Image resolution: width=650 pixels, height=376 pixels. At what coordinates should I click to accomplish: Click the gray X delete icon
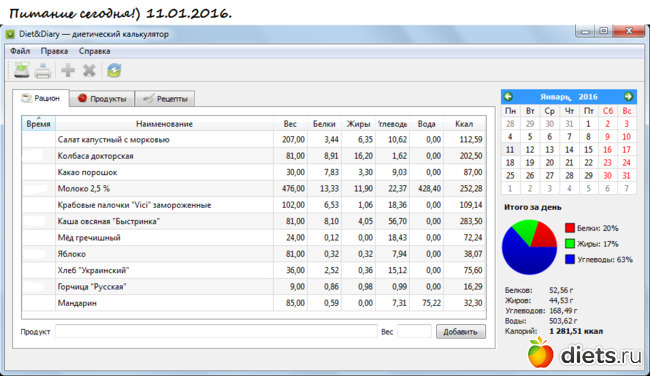click(89, 70)
